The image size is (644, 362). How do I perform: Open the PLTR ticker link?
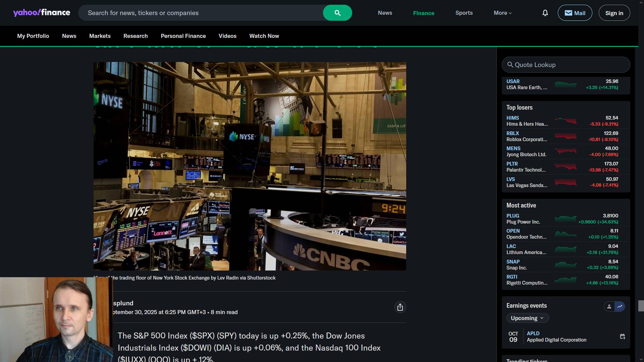tap(512, 164)
